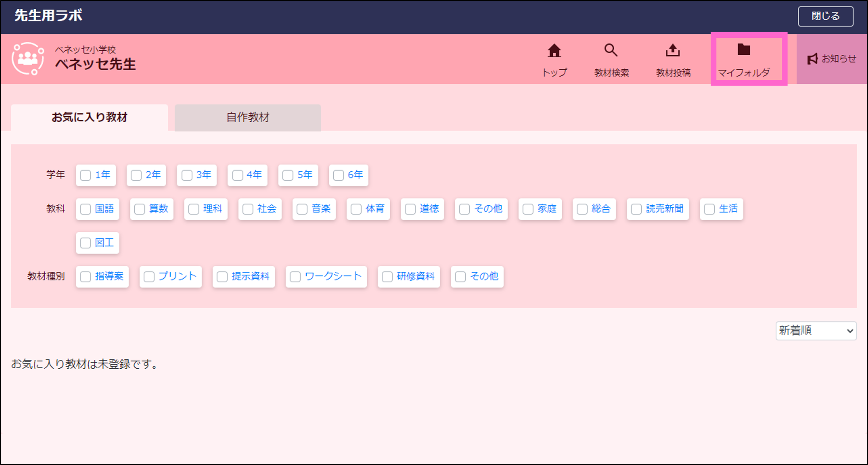Switch to the 自作教材 tab
Screen dimensions: 868x465
click(247, 117)
